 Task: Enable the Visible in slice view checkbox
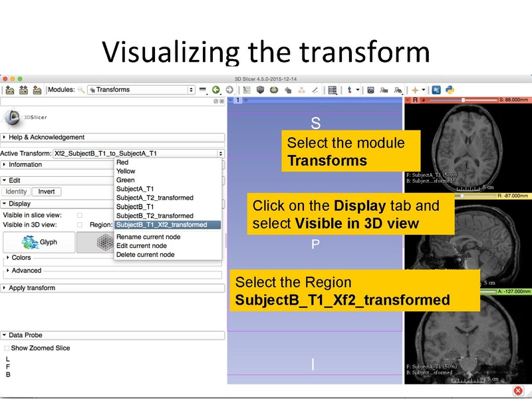(x=78, y=215)
